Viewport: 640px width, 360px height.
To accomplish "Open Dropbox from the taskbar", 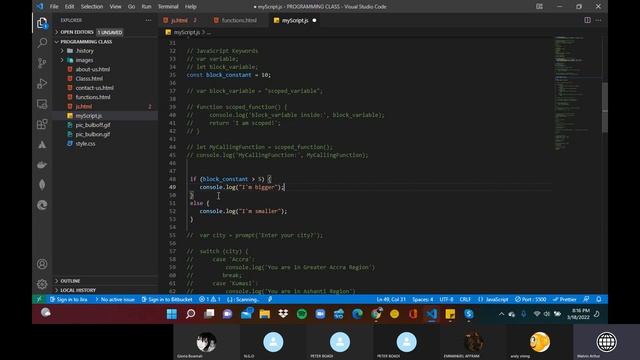I will 283,314.
